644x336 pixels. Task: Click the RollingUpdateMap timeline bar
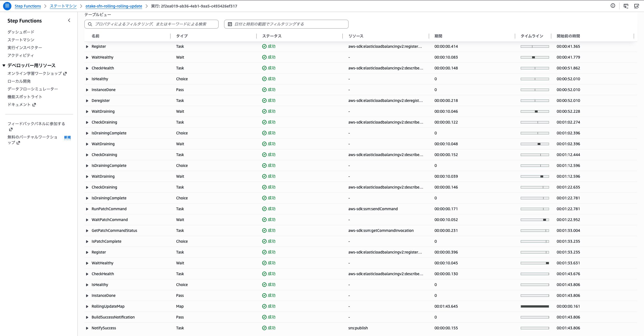coord(535,306)
